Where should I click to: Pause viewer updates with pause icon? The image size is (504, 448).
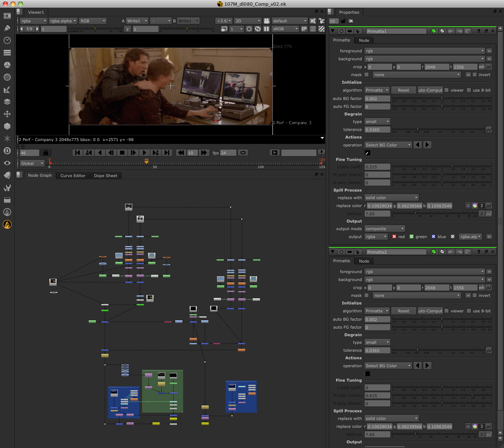pyautogui.click(x=266, y=29)
